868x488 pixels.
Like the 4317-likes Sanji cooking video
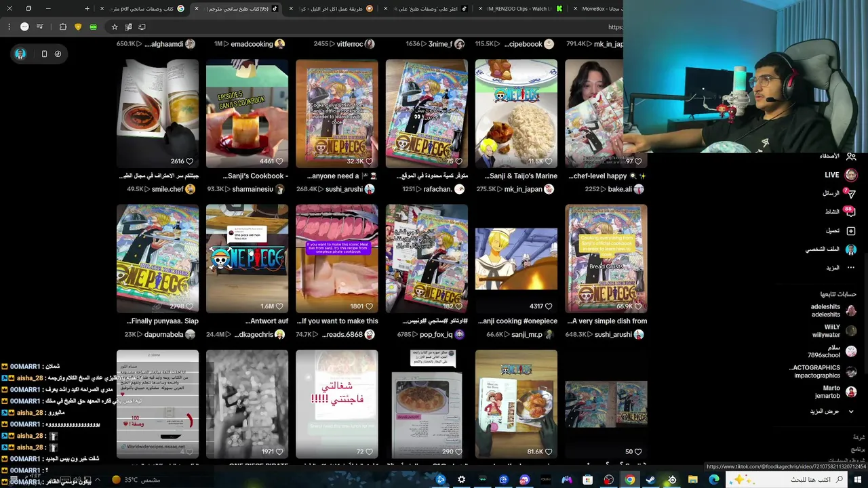549,306
